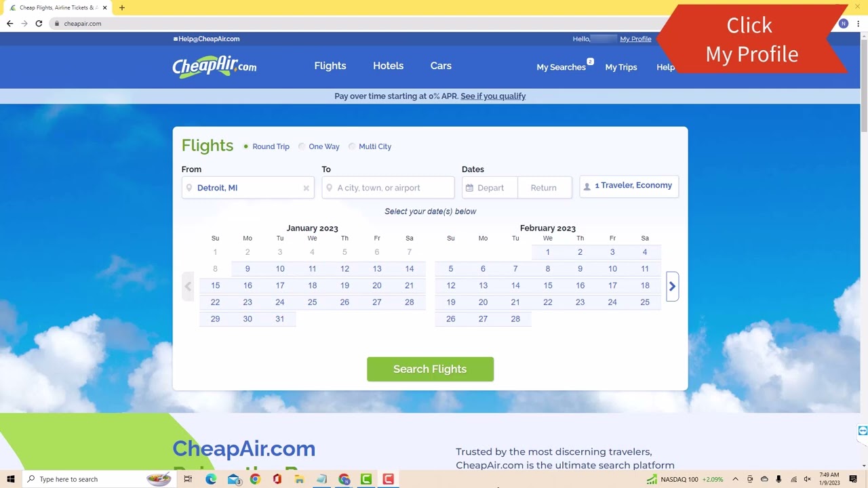The height and width of the screenshot is (488, 868).
Task: Close the Cheap Flights browser tab
Action: point(104,7)
